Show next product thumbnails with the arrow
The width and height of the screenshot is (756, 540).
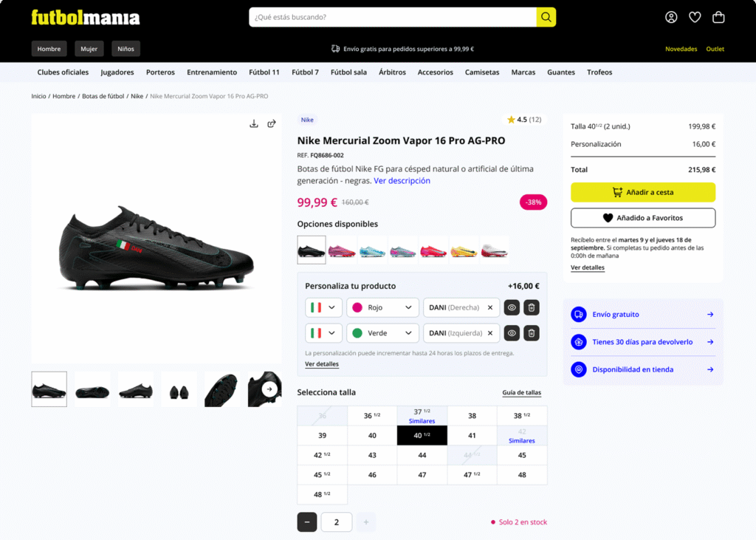click(x=269, y=389)
